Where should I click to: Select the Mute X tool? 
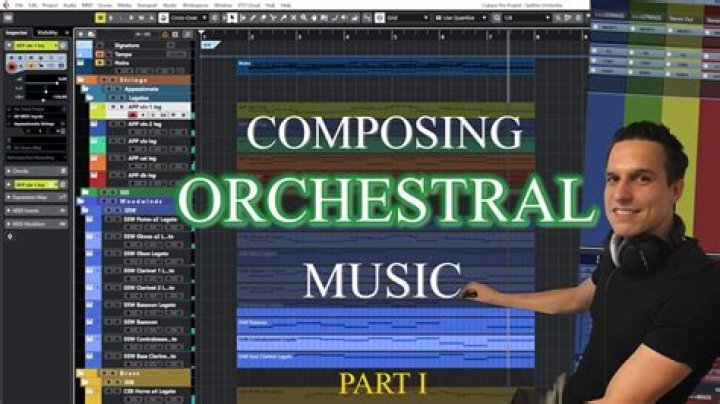[x=293, y=18]
